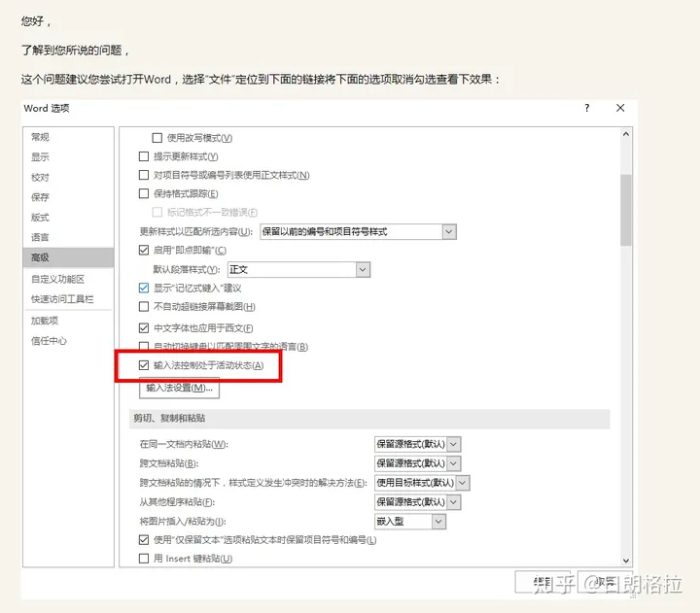Check 不自动超链接屏幕截图(H)
700x613 pixels.
point(144,307)
